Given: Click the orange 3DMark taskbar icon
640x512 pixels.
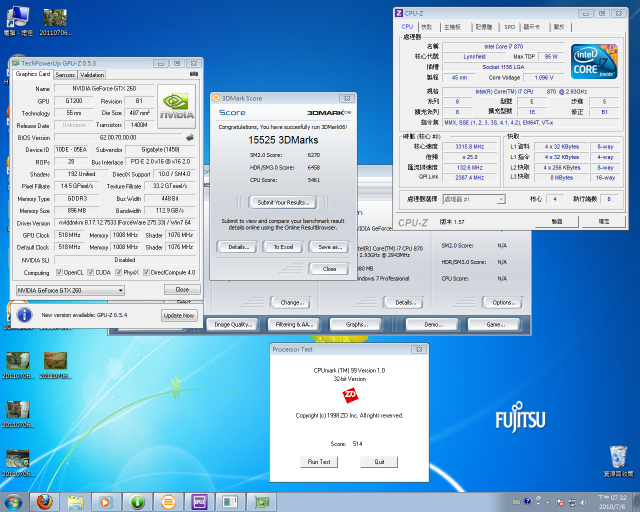Looking at the screenshot, I should (x=168, y=502).
